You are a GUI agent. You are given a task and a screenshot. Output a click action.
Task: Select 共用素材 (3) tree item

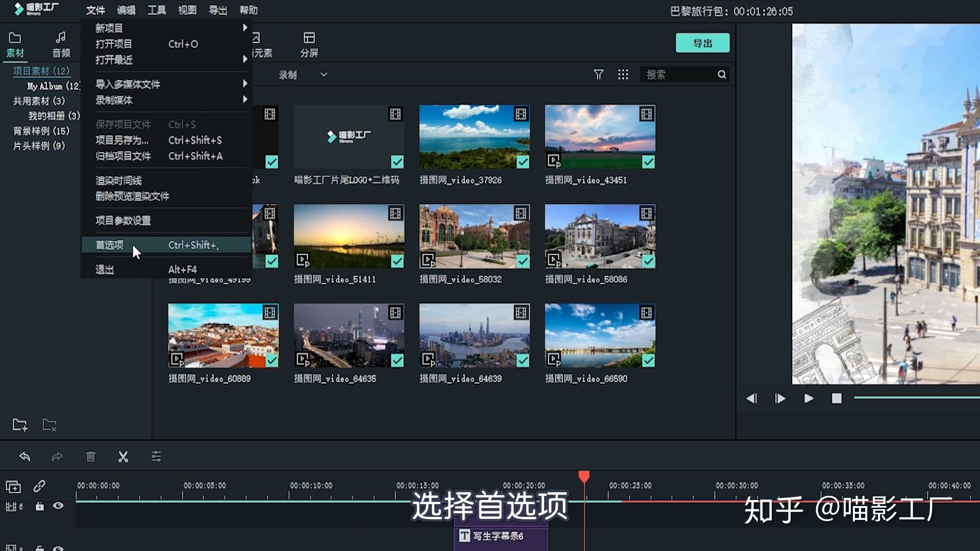pos(39,101)
